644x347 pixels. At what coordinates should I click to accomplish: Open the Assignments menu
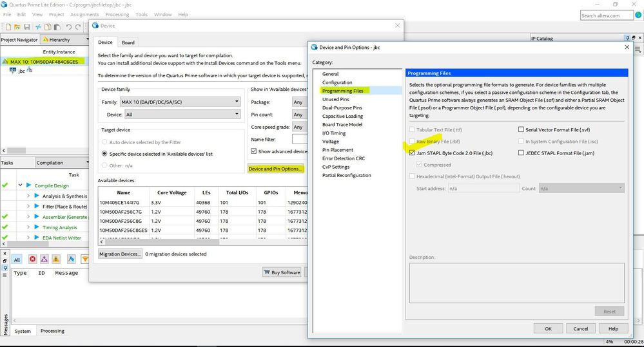(84, 14)
